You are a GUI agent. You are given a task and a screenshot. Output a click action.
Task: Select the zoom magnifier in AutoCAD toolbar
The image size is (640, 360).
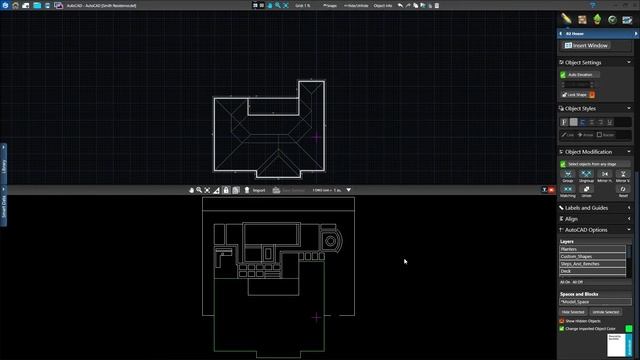tap(199, 190)
